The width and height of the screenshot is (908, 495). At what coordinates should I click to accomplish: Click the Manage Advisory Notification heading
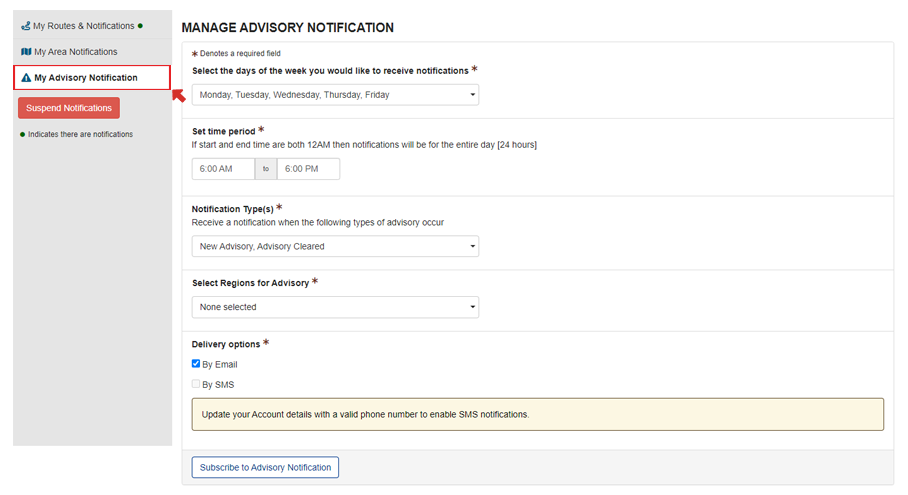287,27
